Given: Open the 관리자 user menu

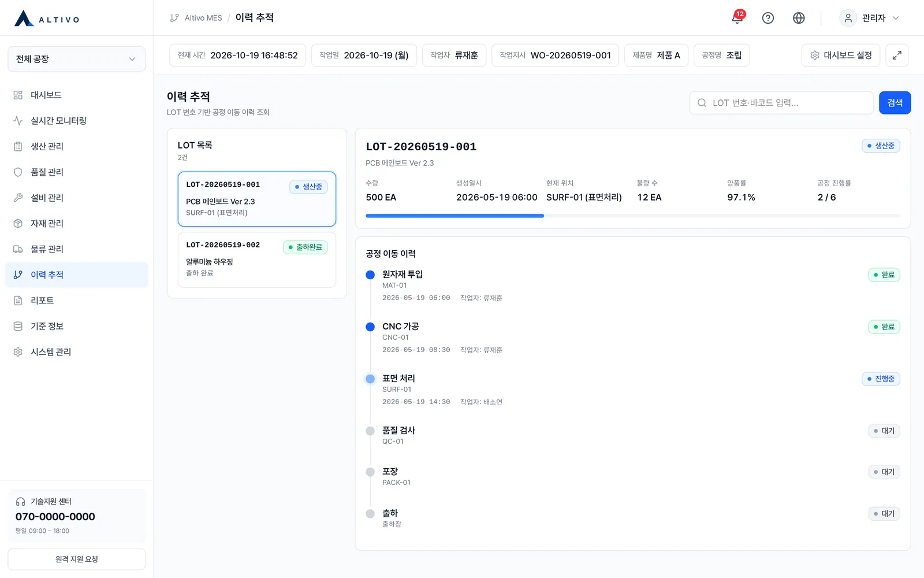Looking at the screenshot, I should (x=870, y=18).
